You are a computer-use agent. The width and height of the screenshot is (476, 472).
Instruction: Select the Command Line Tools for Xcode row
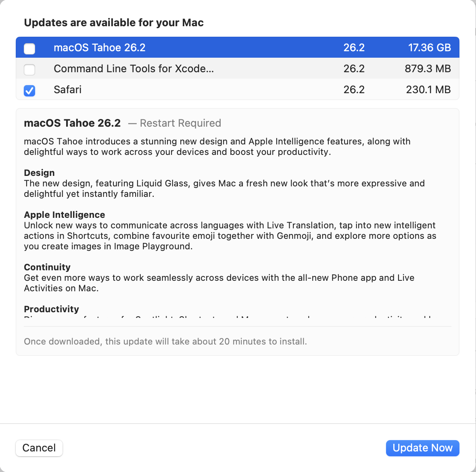[134, 69]
